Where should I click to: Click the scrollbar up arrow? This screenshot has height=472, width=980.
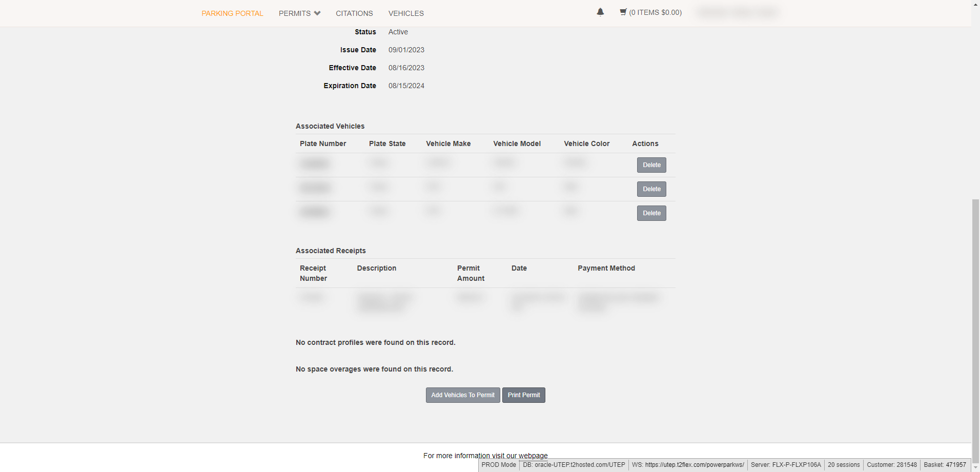[x=975, y=4]
